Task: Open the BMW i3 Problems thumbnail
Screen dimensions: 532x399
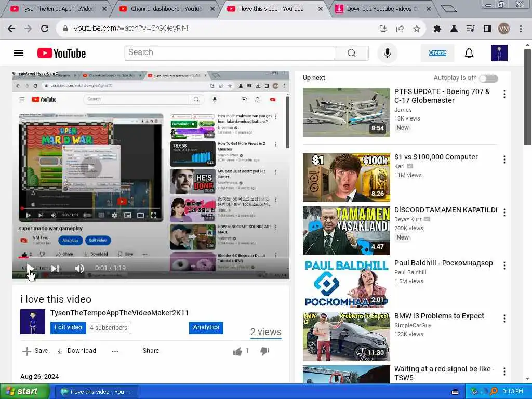Action: click(347, 337)
